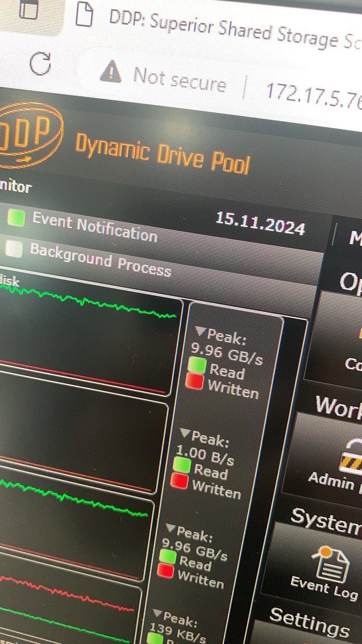The width and height of the screenshot is (362, 644).
Task: Select the page icon on the DDP browser tab
Action: click(x=85, y=15)
